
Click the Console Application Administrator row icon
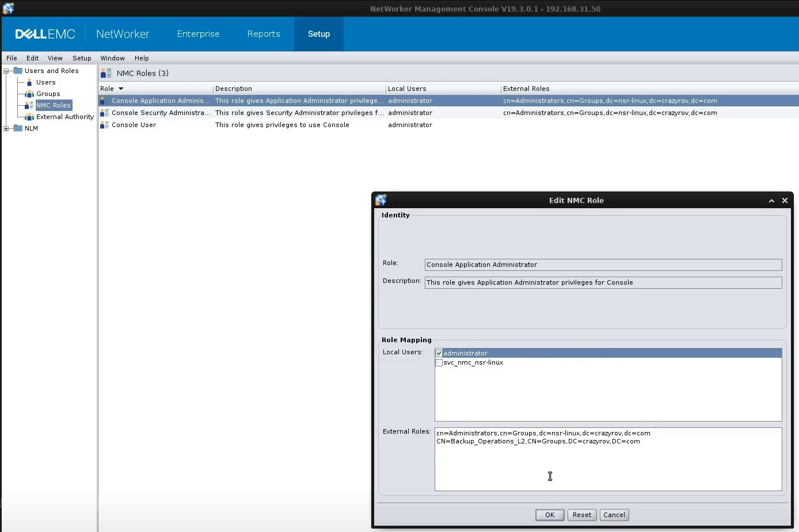coord(104,101)
